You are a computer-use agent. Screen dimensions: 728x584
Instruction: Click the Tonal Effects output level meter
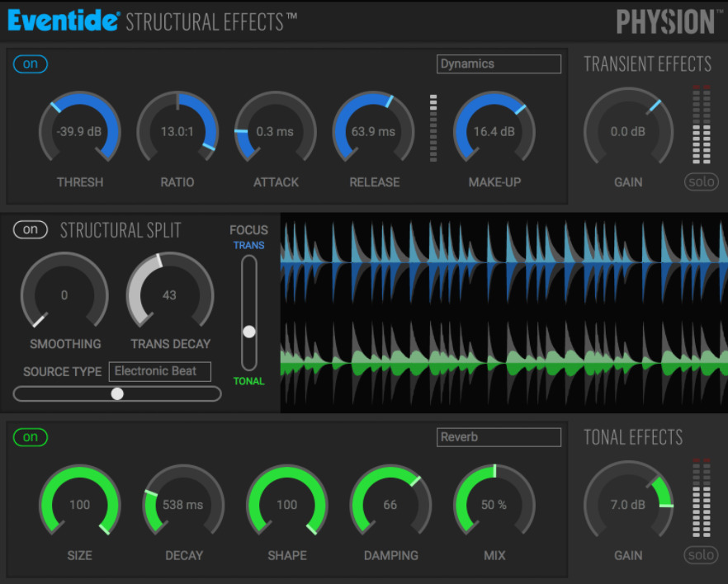pos(701,497)
